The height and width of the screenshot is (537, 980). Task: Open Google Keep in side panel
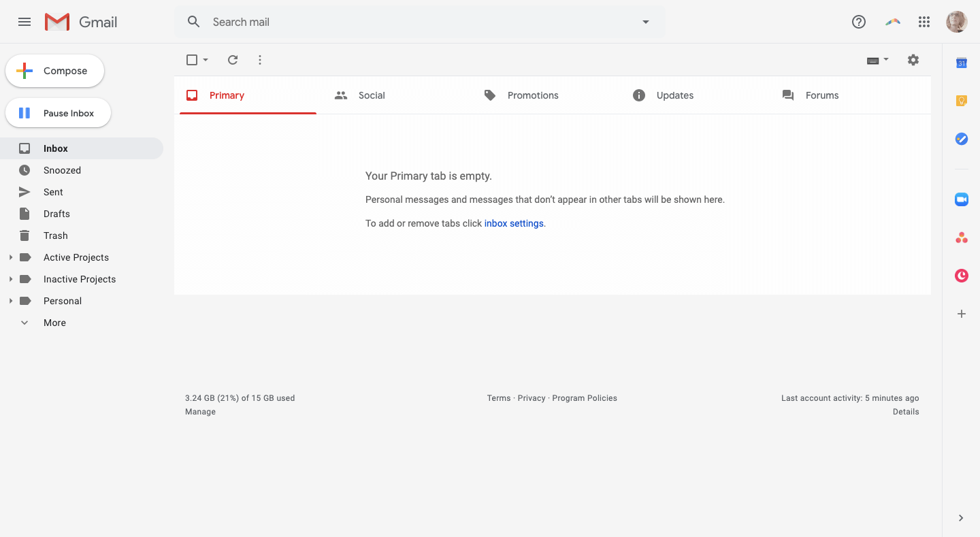click(x=962, y=101)
